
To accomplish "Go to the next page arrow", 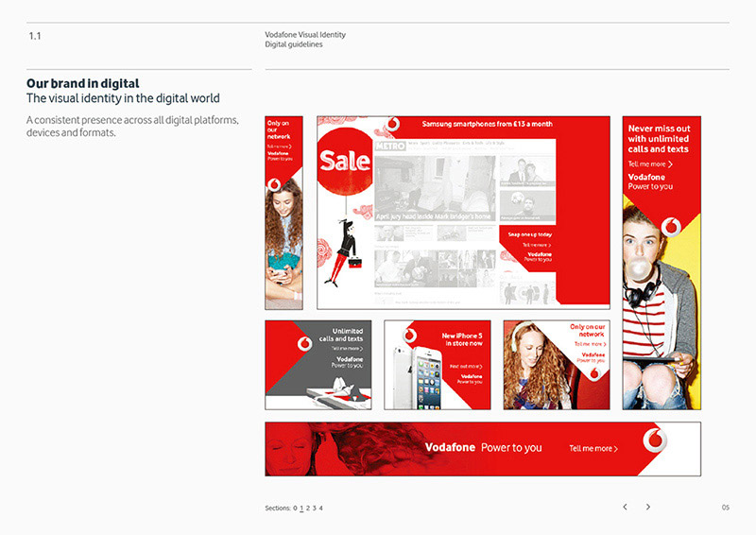I will (648, 507).
